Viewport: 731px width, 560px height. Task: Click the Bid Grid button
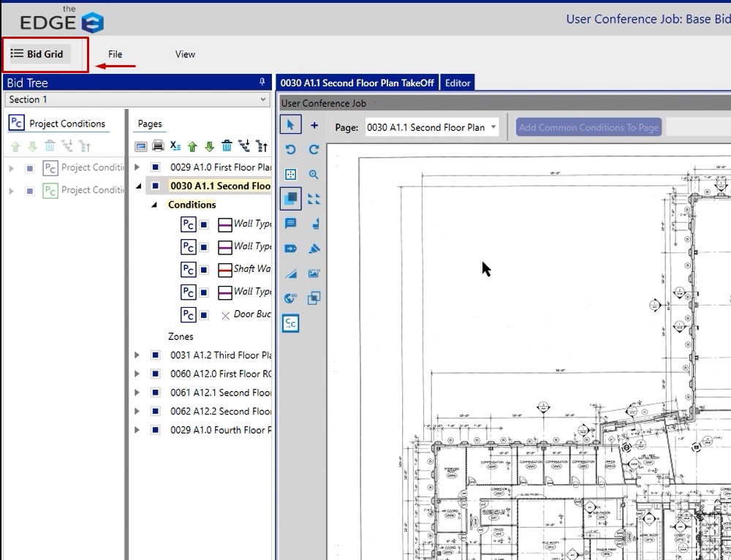point(37,54)
